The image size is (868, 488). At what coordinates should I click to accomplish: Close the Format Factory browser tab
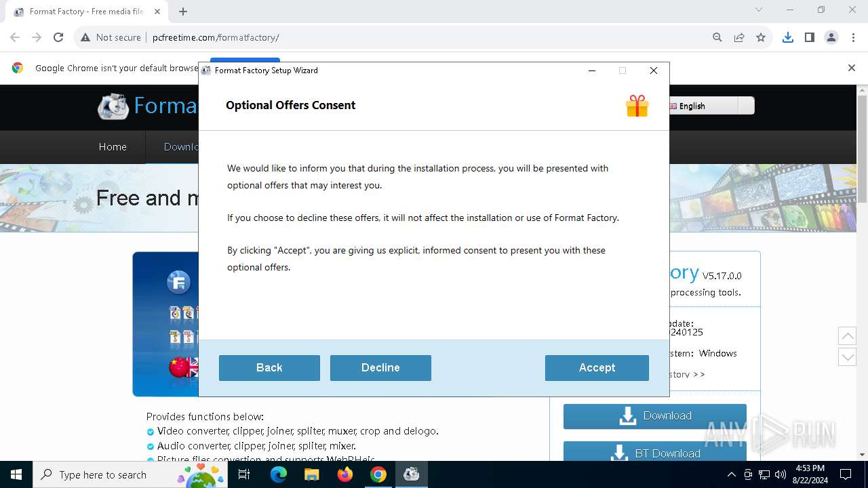(157, 12)
